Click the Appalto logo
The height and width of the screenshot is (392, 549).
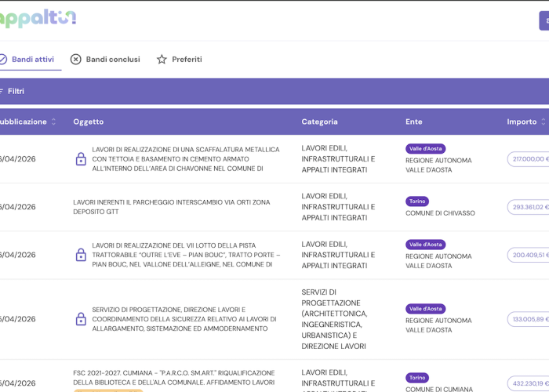pyautogui.click(x=38, y=18)
